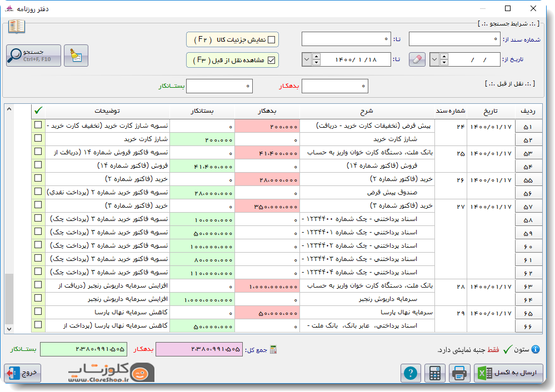
Task: Click the توضیحات column header
Action: [108, 111]
